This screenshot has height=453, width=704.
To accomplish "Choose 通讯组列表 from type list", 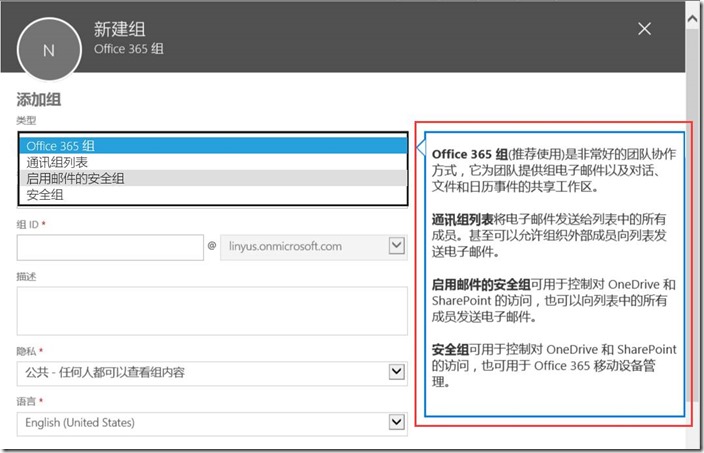I will click(213, 162).
